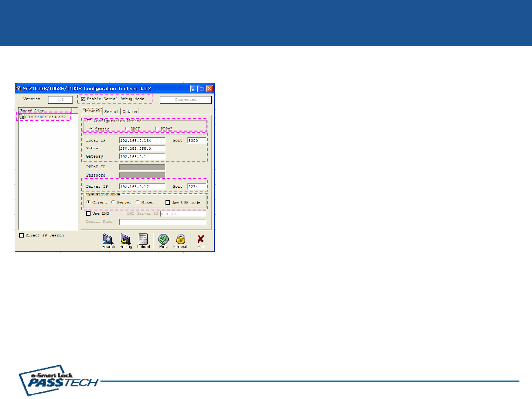Image resolution: width=532 pixels, height=399 pixels.
Task: Click the Local IP field
Action: (x=142, y=140)
